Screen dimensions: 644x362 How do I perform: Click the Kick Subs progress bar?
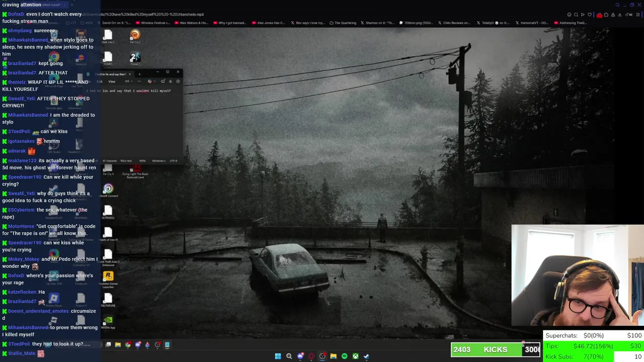pyautogui.click(x=593, y=356)
